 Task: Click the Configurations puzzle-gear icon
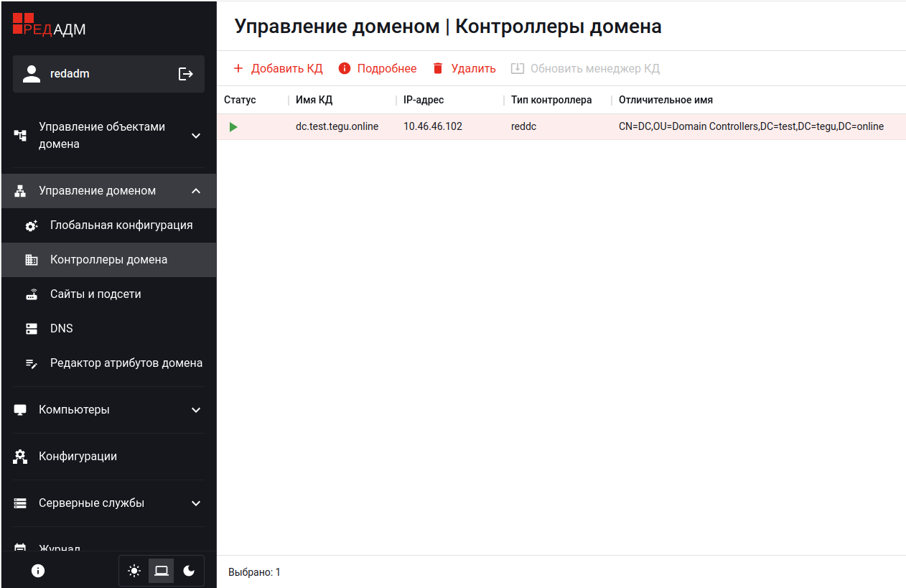point(20,457)
